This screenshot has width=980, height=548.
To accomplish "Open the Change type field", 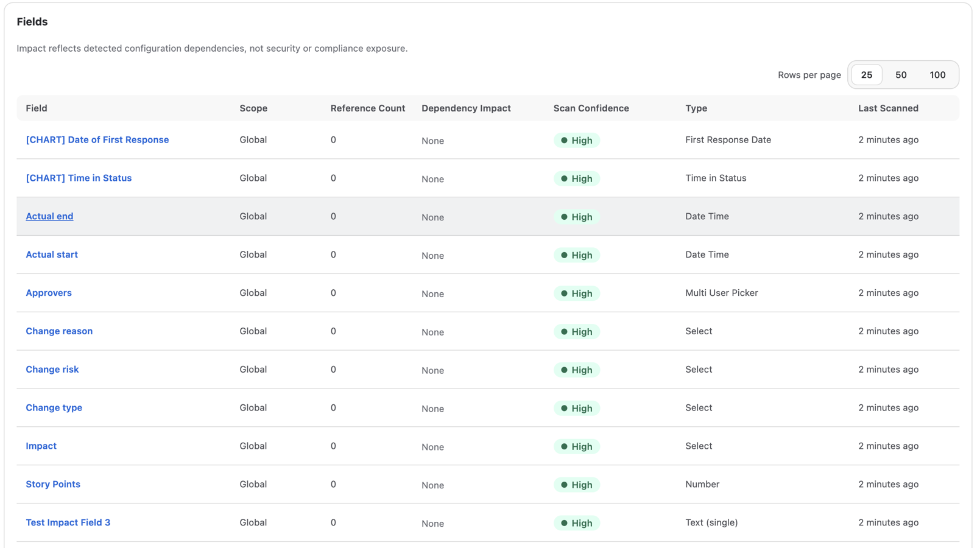I will [x=54, y=407].
